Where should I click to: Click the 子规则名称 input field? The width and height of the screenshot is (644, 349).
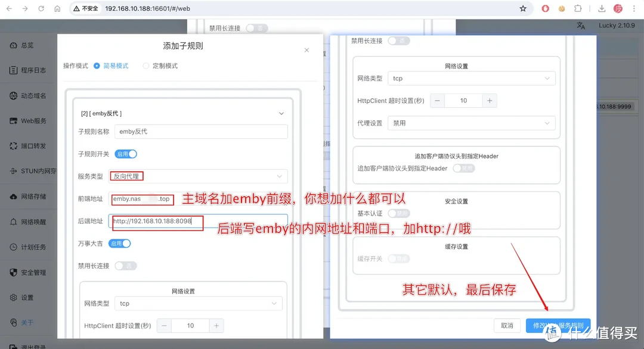(201, 132)
